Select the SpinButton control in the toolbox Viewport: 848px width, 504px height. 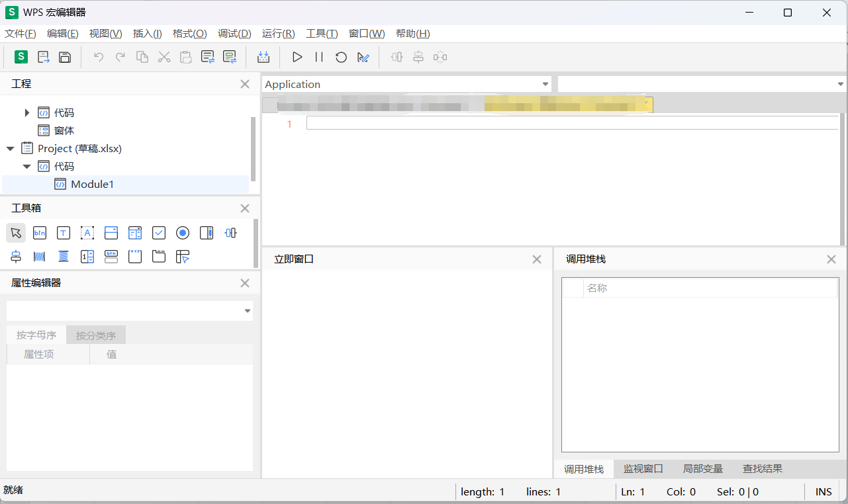[87, 257]
